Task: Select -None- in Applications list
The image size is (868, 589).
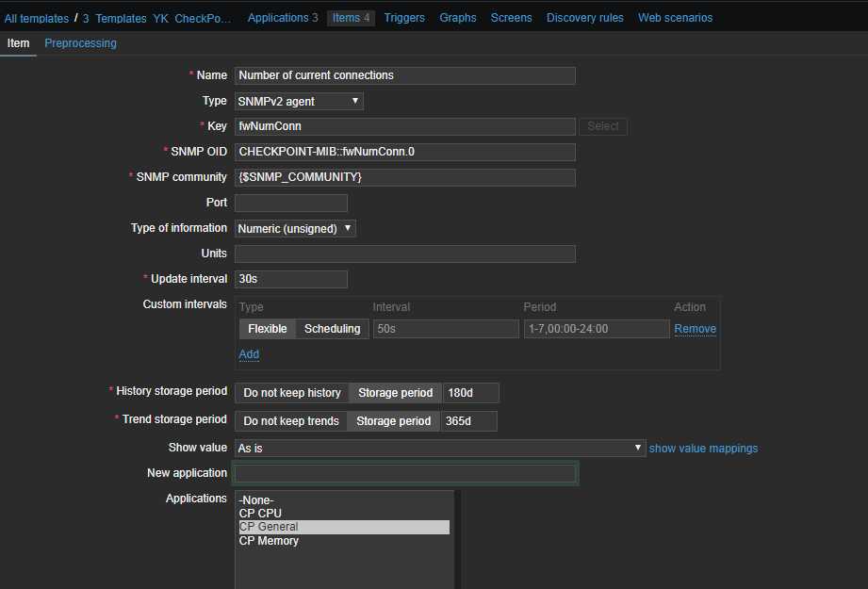Action: pos(344,500)
